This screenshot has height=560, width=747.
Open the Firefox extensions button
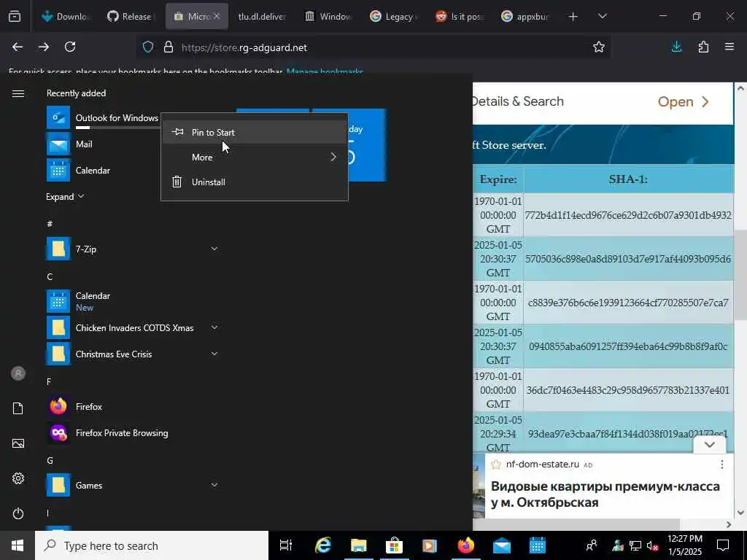703,47
